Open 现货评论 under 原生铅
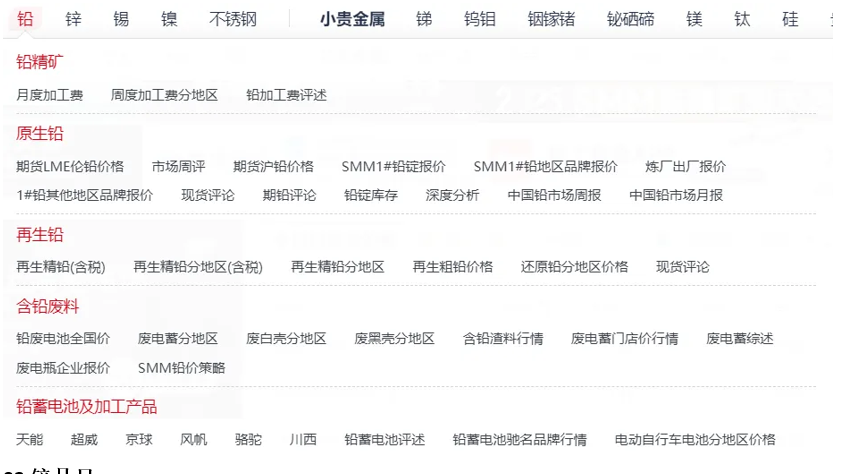Image resolution: width=841 pixels, height=474 pixels. click(208, 195)
